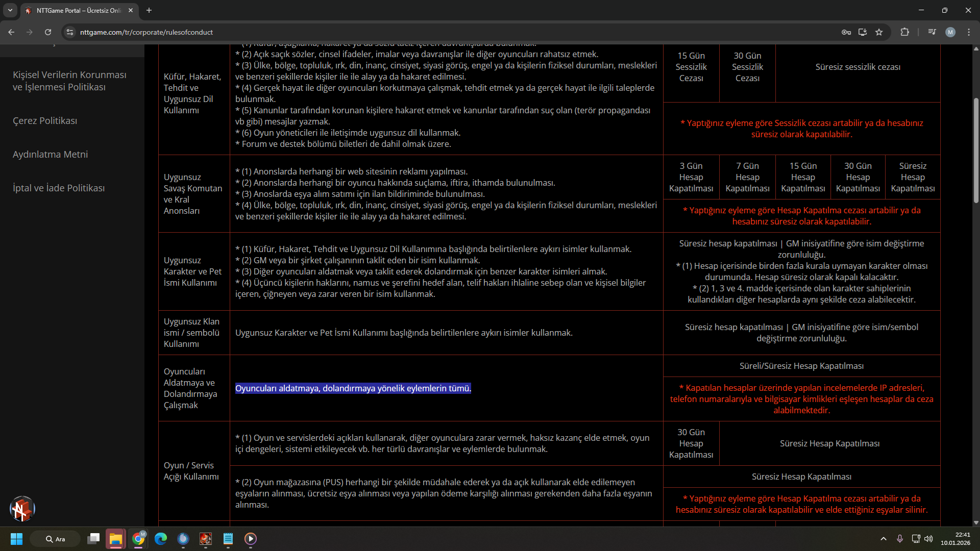
Task: Click the floating NTTGame logo badge
Action: click(x=22, y=509)
